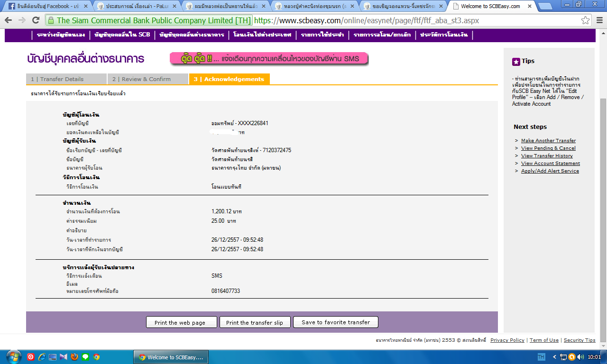Image resolution: width=607 pixels, height=364 pixels.
Task: Follow the 'Make Another Transfer' link
Action: pyautogui.click(x=548, y=140)
